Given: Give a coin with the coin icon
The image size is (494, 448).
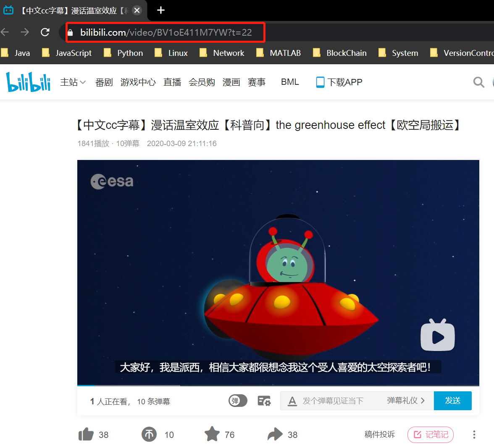Looking at the screenshot, I should 149,435.
